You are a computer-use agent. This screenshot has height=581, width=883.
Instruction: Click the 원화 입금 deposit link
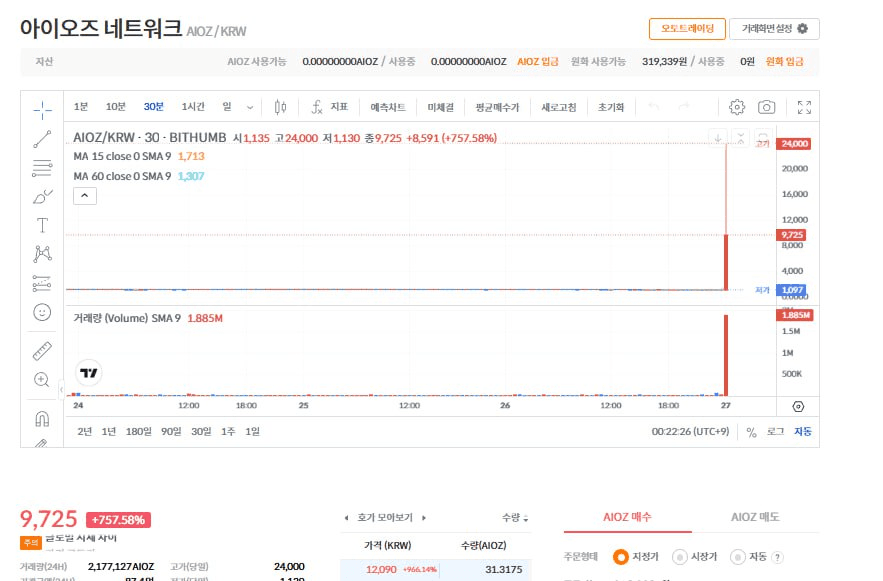[784, 62]
